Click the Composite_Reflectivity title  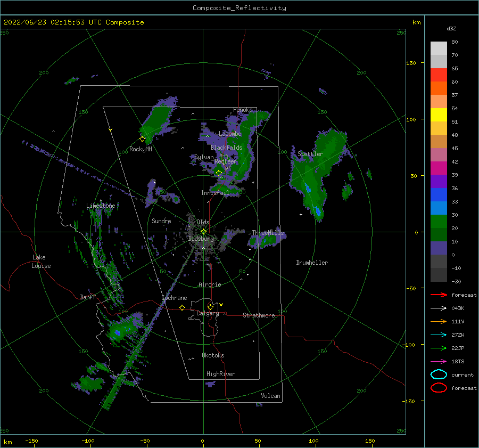(x=240, y=8)
